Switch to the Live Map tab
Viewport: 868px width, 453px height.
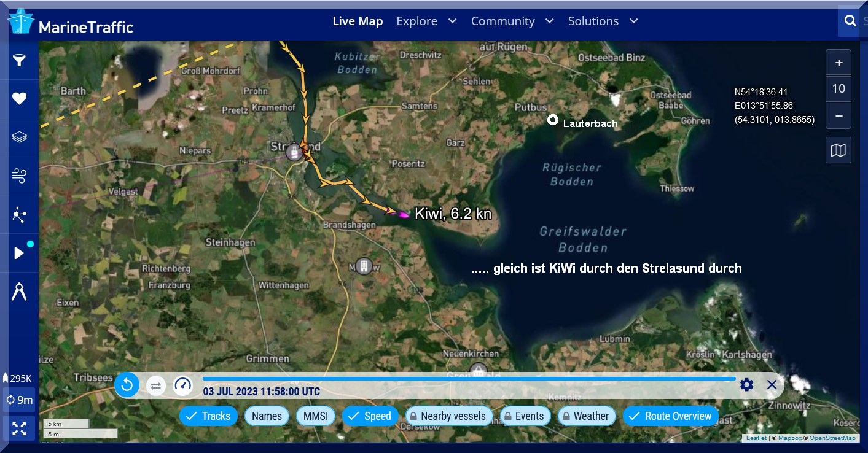[x=358, y=21]
